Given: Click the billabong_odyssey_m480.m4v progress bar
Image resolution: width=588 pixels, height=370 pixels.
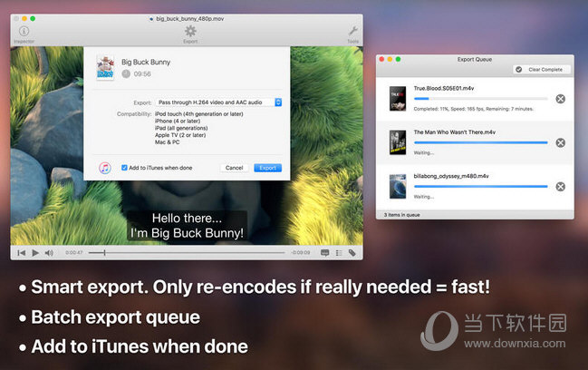Looking at the screenshot, I should click(481, 187).
